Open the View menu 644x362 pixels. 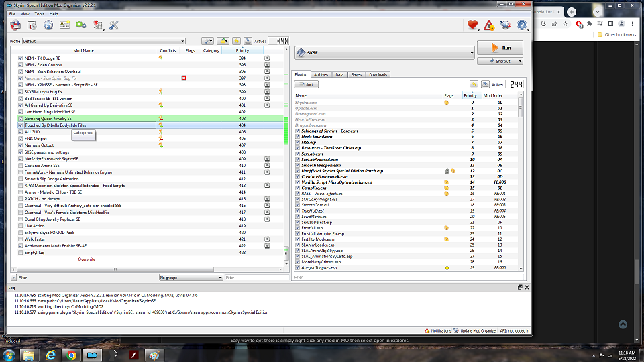(x=25, y=14)
